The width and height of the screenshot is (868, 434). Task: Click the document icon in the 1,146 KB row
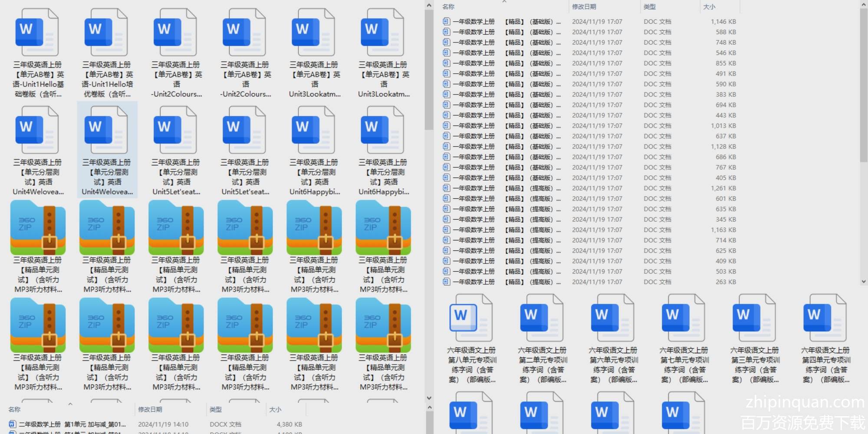tap(446, 21)
